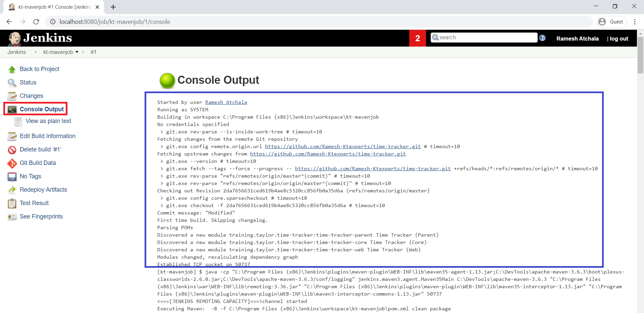Viewport: 644px width, 313px height.
Task: Click the No Tags save-disk icon
Action: tap(12, 177)
